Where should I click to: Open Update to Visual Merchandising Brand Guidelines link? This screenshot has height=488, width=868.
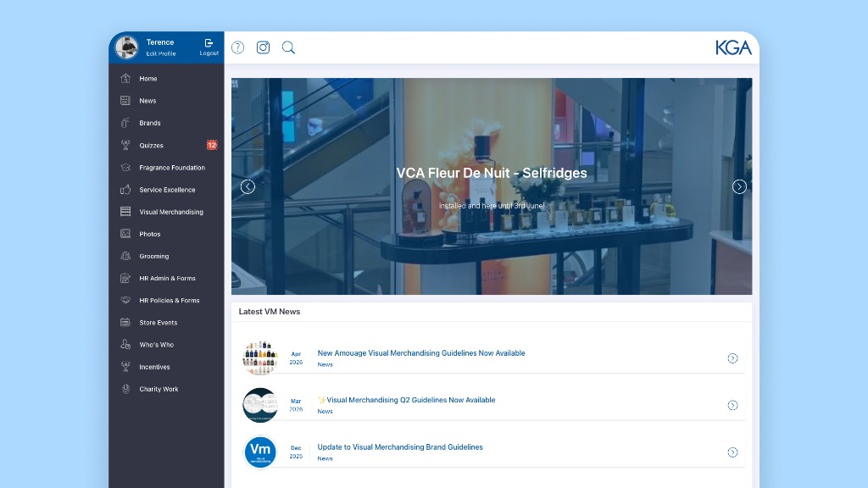(x=400, y=447)
